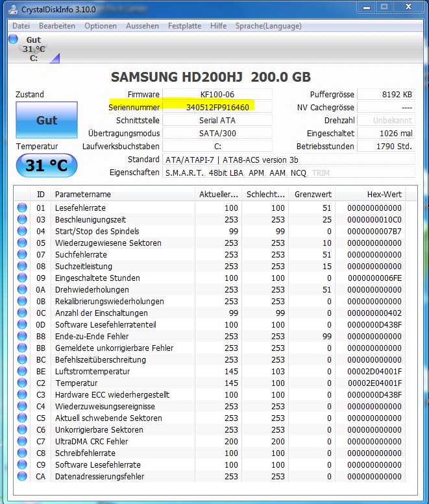This screenshot has width=429, height=504.
Task: Click status orb for Software Lesefehlerrate row
Action: (22, 464)
